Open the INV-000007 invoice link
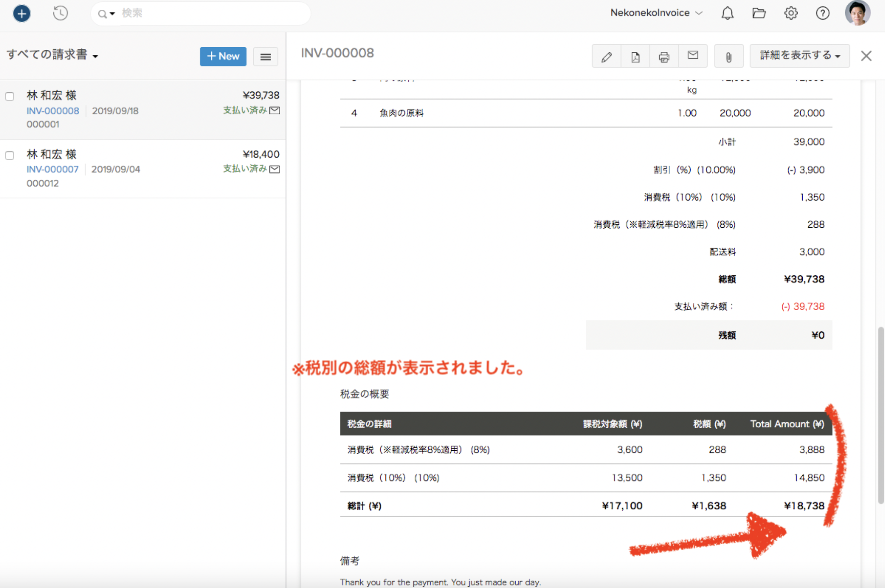The image size is (885, 588). (52, 169)
